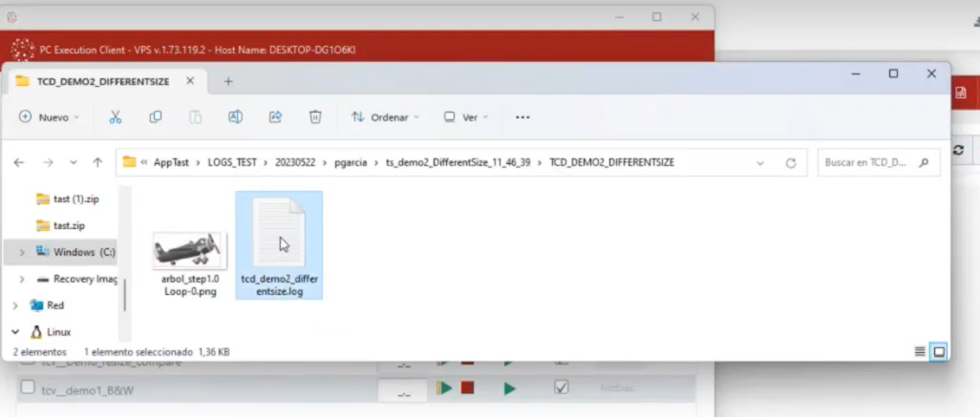This screenshot has height=417, width=980.
Task: Open the Nuevo dropdown
Action: (x=49, y=117)
